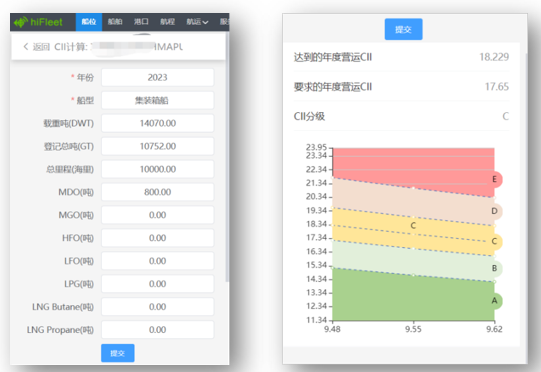Image resolution: width=541 pixels, height=372 pixels.
Task: Click the 提交 button below the form
Action: pos(118,353)
